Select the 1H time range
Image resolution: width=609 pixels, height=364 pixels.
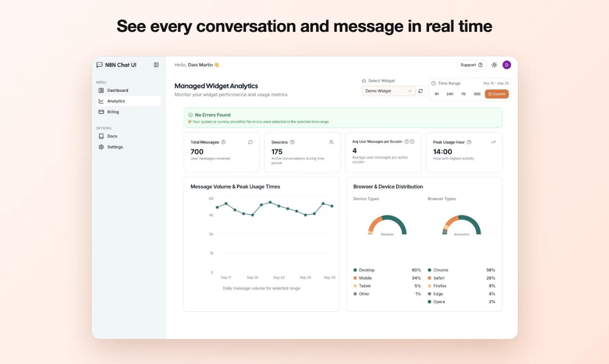coord(437,94)
